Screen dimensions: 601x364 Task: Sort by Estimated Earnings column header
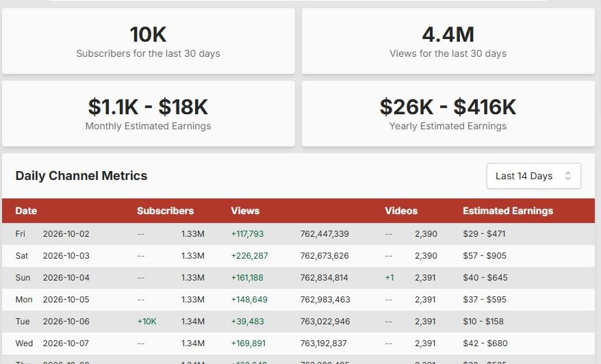(508, 211)
